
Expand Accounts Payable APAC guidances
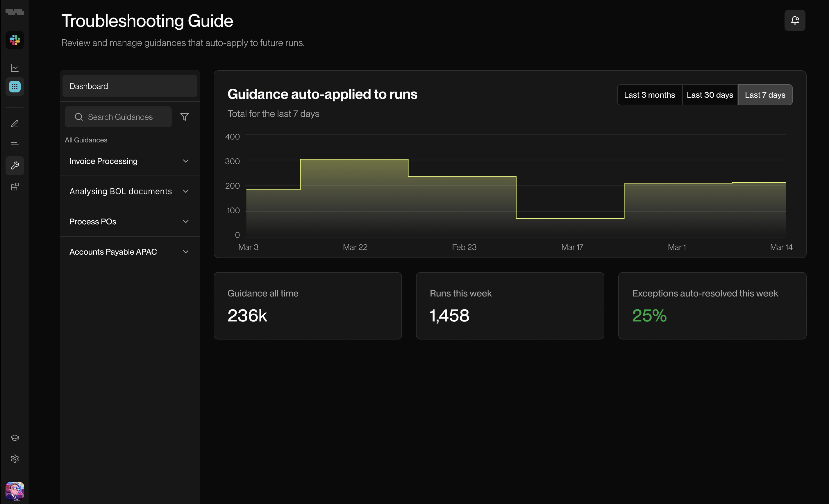(185, 252)
